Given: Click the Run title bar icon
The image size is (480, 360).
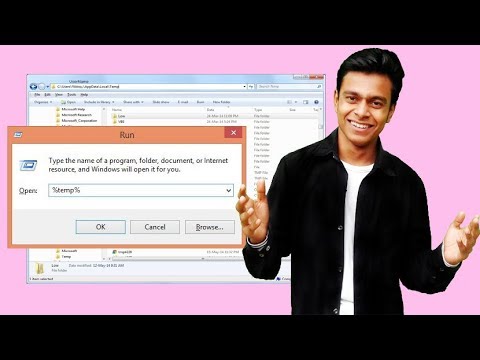Looking at the screenshot, I should (18, 135).
